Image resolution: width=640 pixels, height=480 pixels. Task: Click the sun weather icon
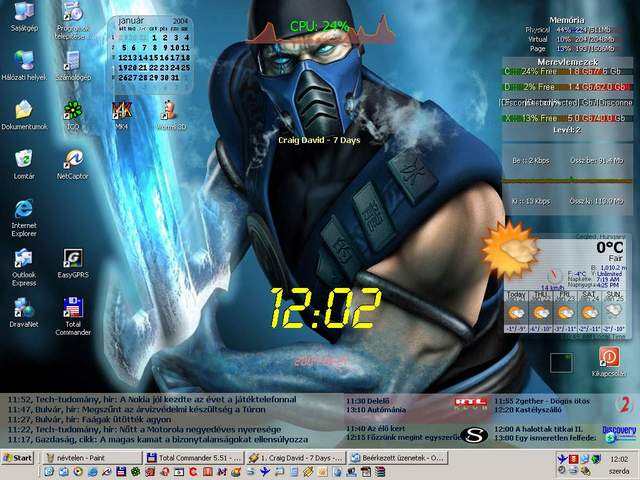click(511, 250)
